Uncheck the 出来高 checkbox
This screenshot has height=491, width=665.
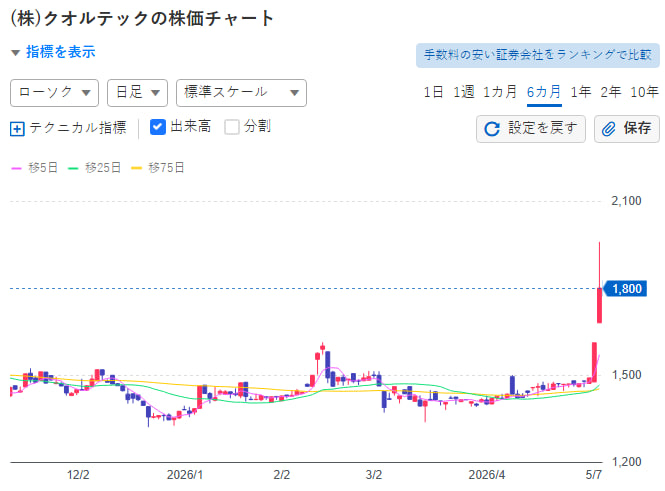pyautogui.click(x=158, y=127)
